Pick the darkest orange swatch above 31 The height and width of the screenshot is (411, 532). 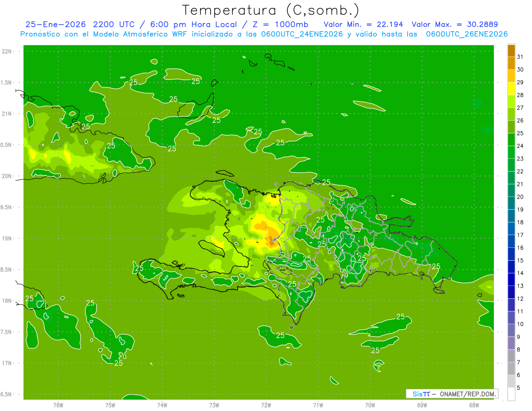(511, 51)
